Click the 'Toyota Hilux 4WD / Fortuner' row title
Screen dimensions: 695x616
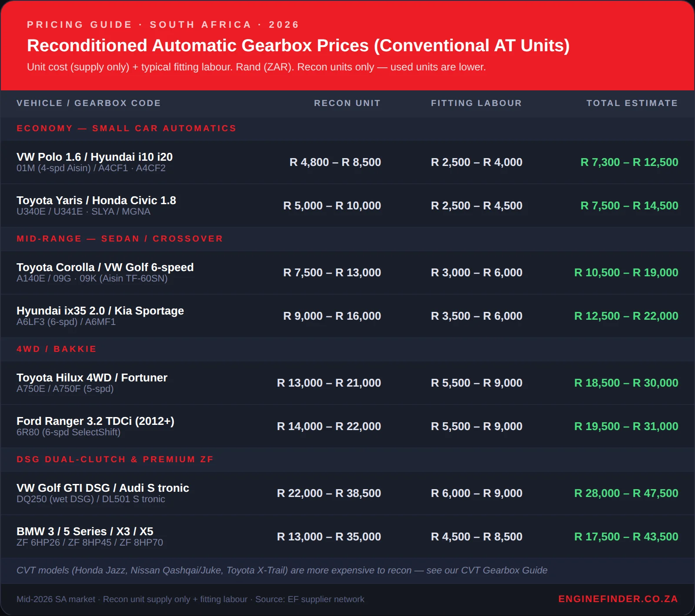click(x=92, y=378)
